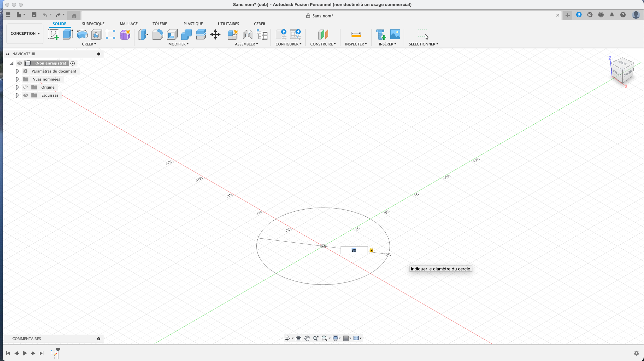Click the Fillet tool in Modifier group

158,34
